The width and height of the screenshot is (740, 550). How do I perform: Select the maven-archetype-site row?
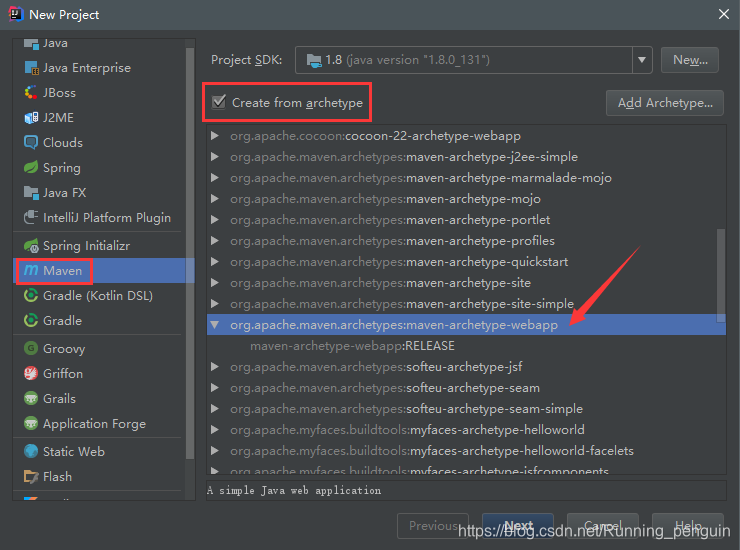(466, 283)
